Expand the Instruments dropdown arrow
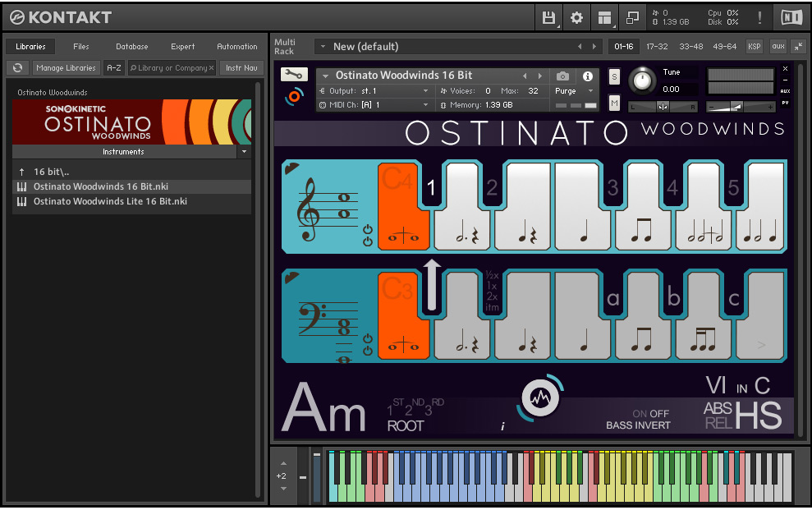812x510 pixels. pyautogui.click(x=244, y=152)
